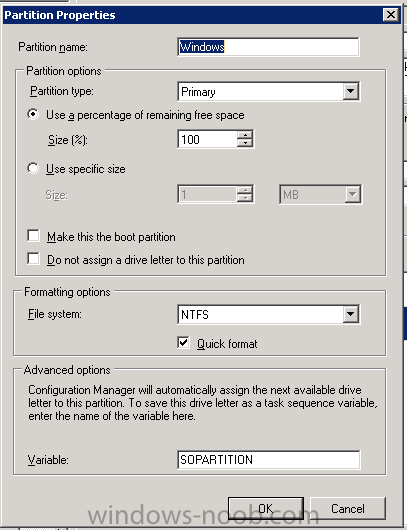Uncheck the Quick format checkbox

184,342
